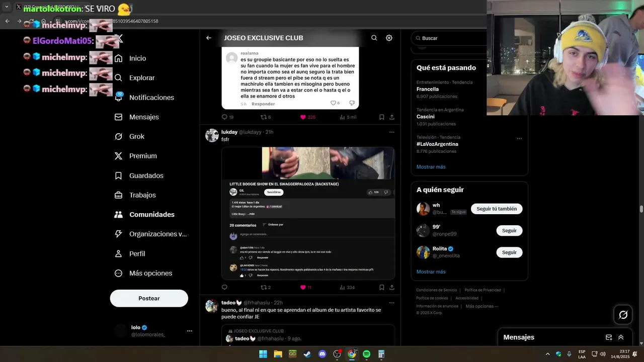Open tadeo's profile avatar
644x362 pixels.
(x=212, y=306)
